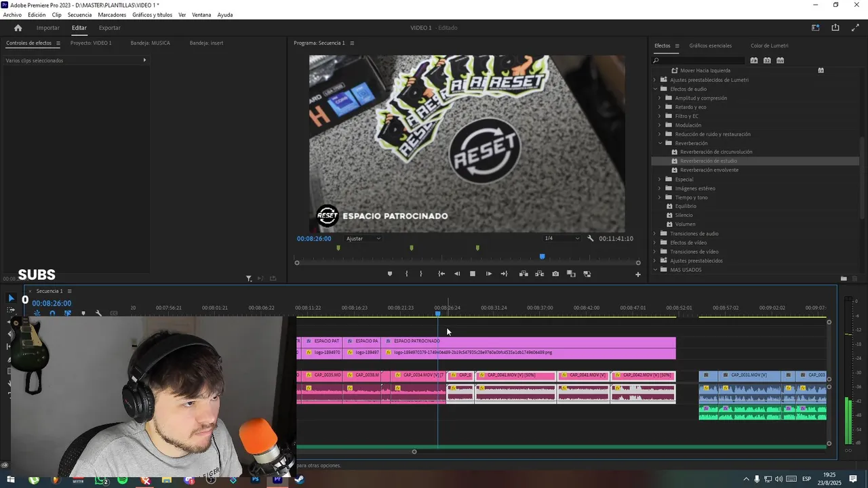Open the Proyecto: VIDEO 1 tab
Viewport: 868px width, 488px height.
(x=91, y=43)
